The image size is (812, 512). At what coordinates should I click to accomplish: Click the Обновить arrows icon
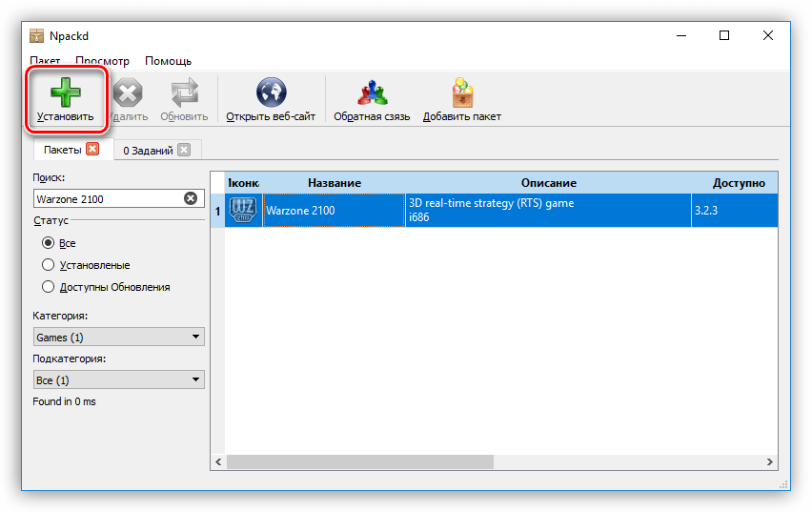tap(184, 93)
